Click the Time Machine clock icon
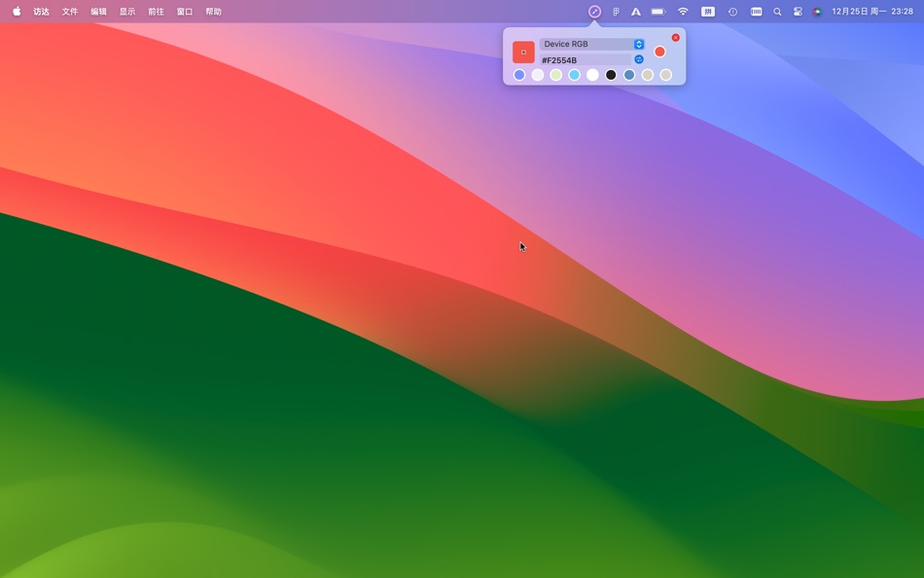 [x=732, y=12]
